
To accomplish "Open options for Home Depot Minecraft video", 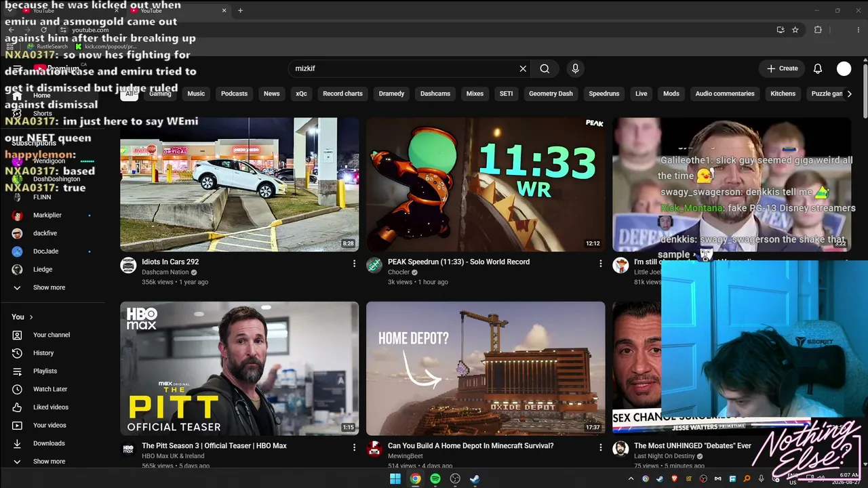I will pos(600,447).
